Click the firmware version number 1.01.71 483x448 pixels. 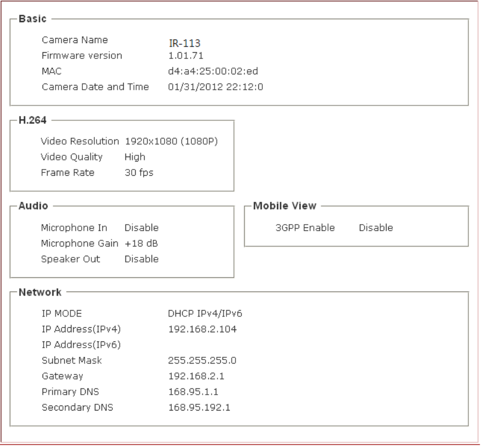(182, 56)
